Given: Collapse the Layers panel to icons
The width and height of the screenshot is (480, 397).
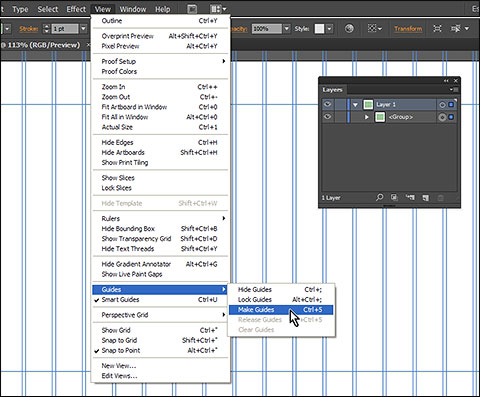Looking at the screenshot, I should (x=446, y=81).
